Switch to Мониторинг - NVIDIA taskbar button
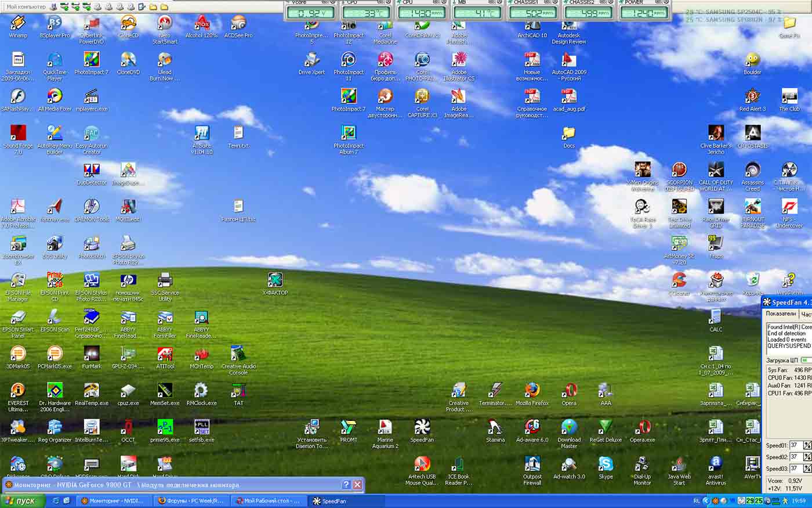This screenshot has width=812, height=508. point(114,500)
